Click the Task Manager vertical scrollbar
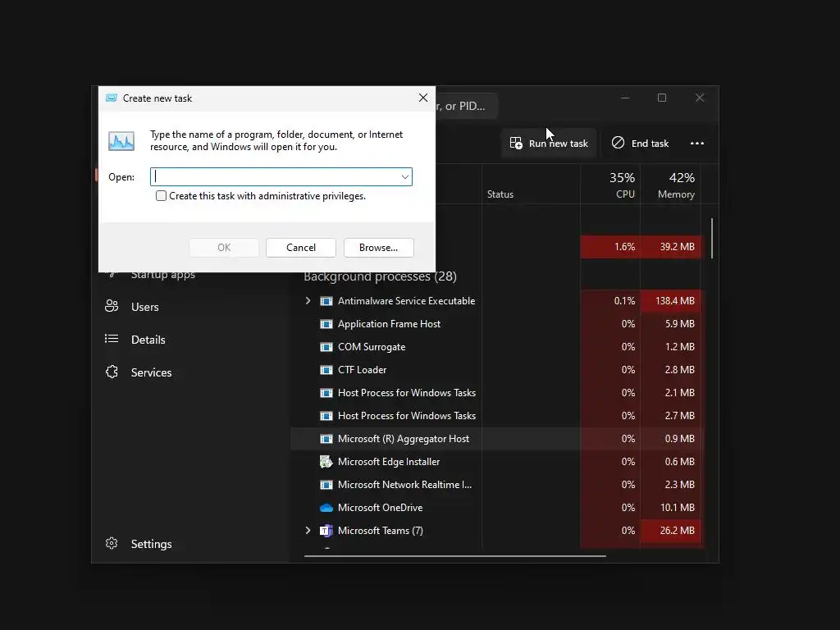840x630 pixels. tap(712, 238)
